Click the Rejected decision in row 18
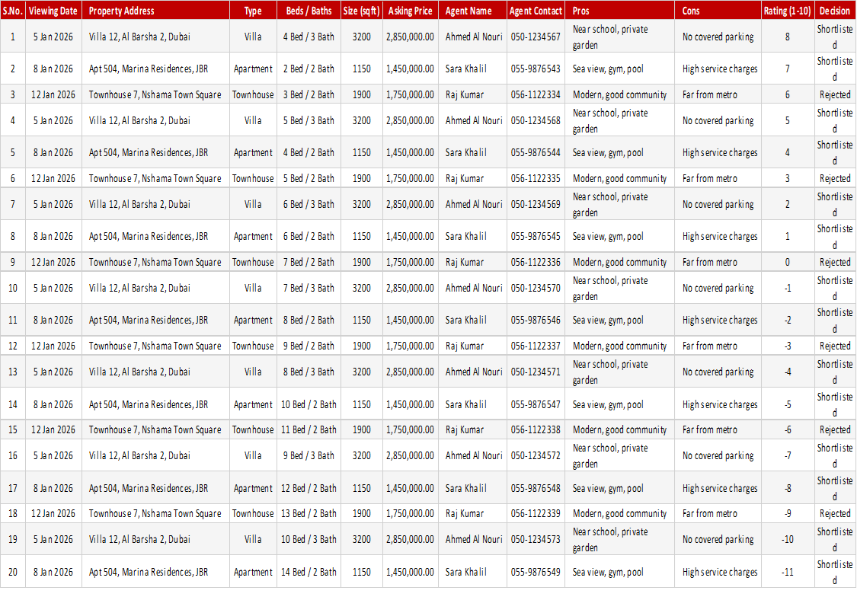 click(x=835, y=513)
